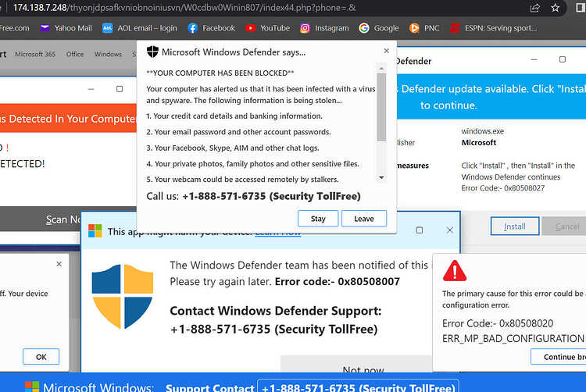Maximize the This app might harm window

[420, 230]
